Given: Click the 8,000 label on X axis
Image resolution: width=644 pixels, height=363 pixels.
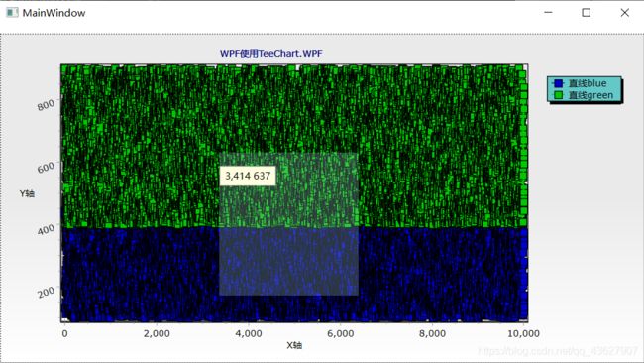Looking at the screenshot, I should pos(433,333).
